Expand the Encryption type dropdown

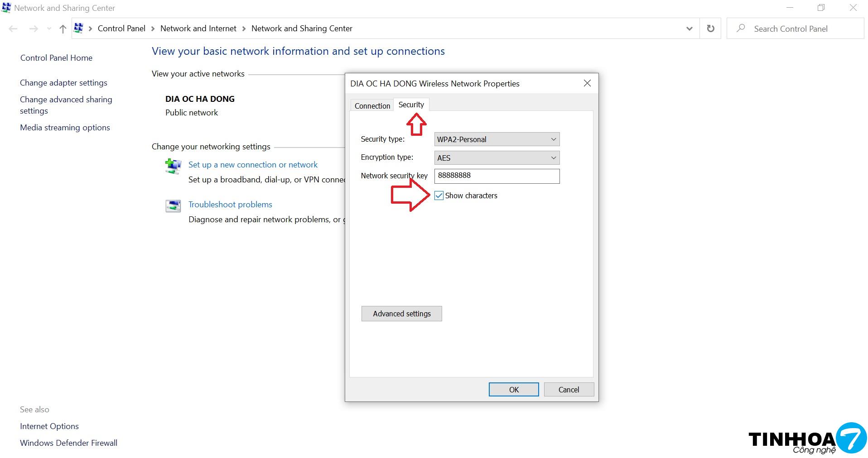[497, 158]
